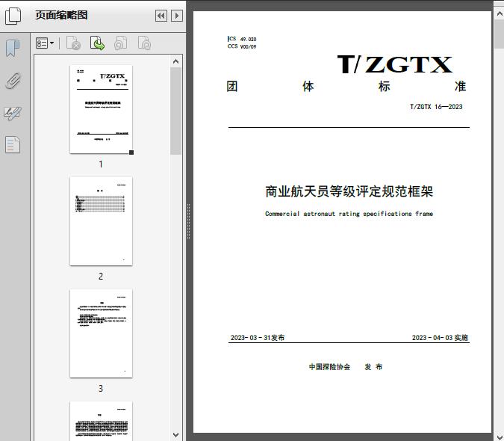Click the delete pages icon
Image resolution: width=504 pixels, height=441 pixels.
click(73, 43)
